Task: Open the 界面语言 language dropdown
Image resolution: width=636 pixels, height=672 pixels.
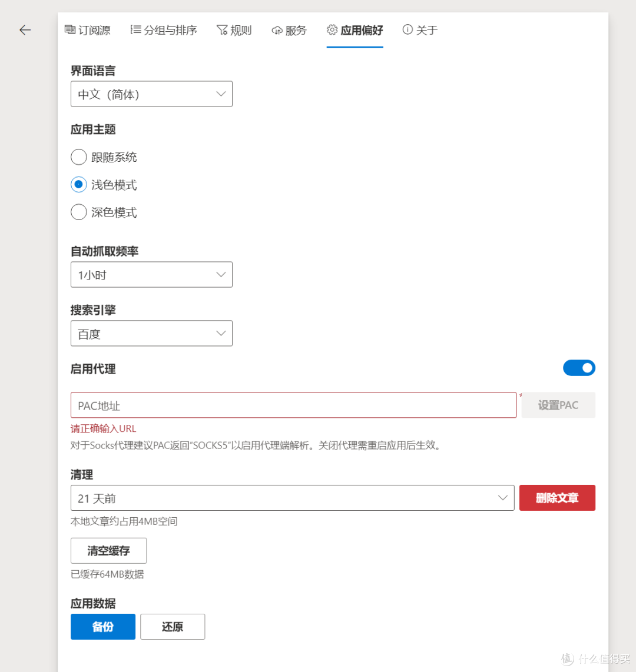Action: point(151,94)
